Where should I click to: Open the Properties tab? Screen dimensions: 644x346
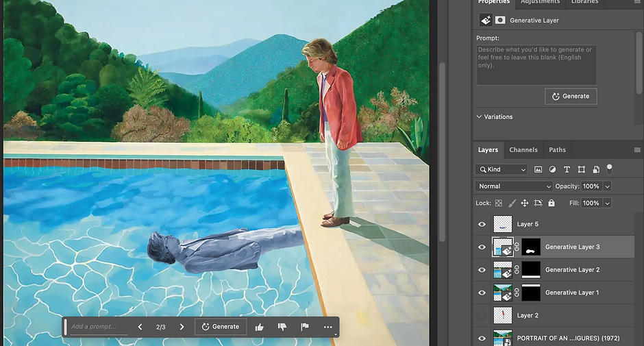494,2
